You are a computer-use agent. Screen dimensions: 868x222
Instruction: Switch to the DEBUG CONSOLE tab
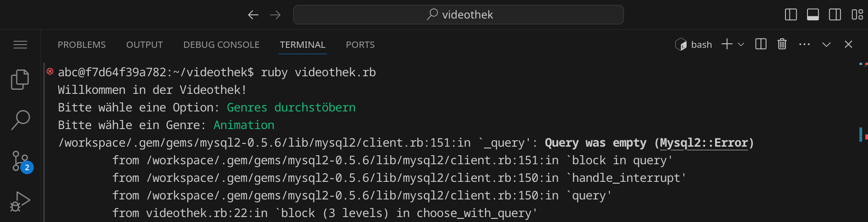point(221,45)
